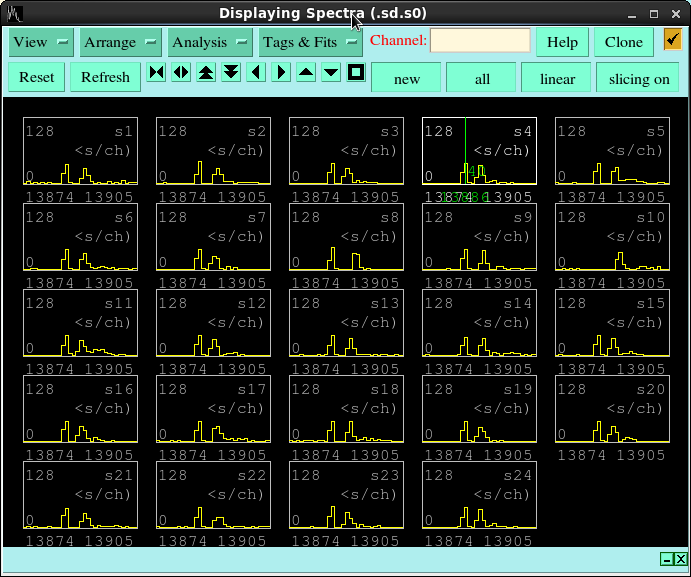691x577 pixels.
Task: Toggle the 'linear' scale button
Action: [557, 78]
